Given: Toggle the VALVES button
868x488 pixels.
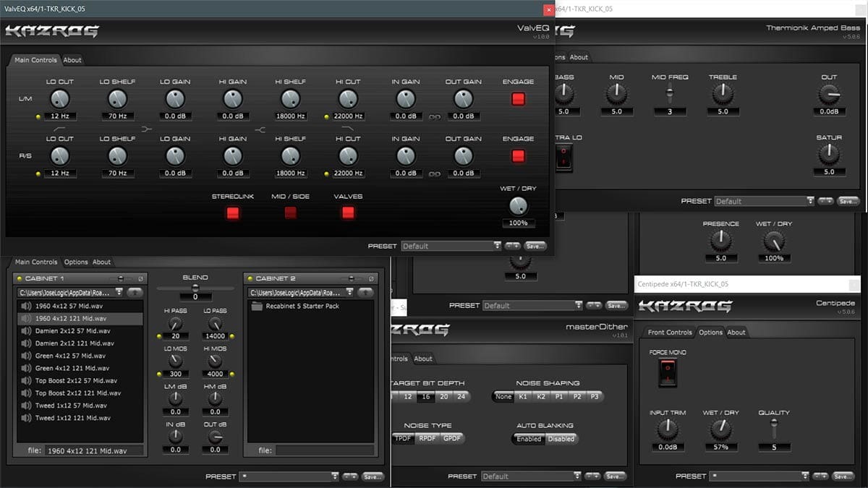Looking at the screenshot, I should 348,213.
